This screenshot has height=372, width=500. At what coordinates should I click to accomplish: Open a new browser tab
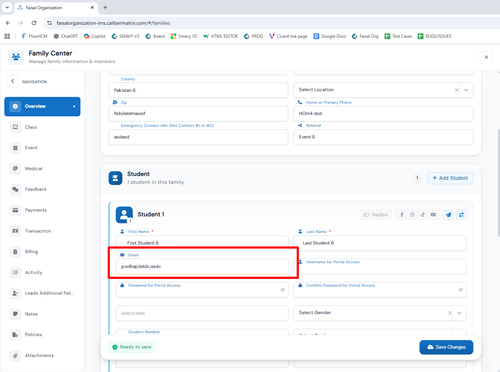105,7
